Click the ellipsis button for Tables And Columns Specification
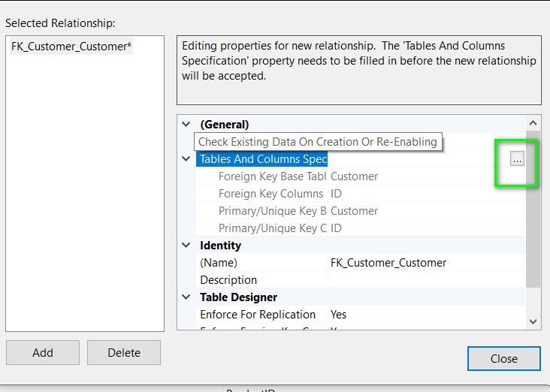This screenshot has height=392, width=550. [517, 158]
